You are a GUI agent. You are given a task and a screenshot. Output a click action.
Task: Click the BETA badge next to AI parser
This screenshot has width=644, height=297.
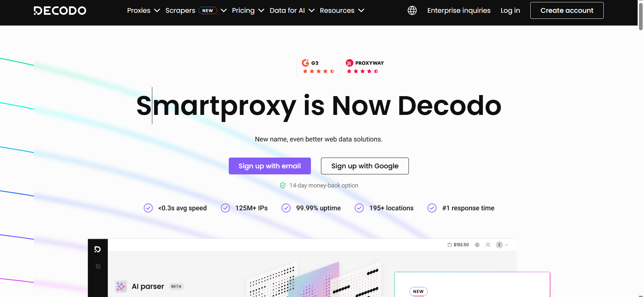(176, 287)
